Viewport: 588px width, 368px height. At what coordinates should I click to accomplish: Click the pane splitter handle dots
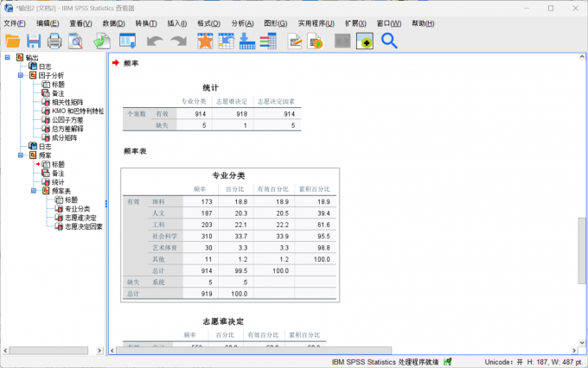(106, 204)
